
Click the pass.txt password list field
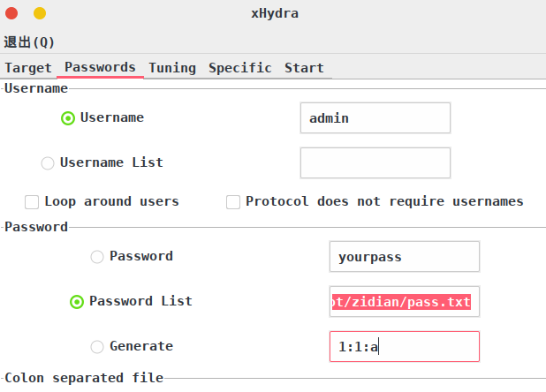pyautogui.click(x=405, y=302)
